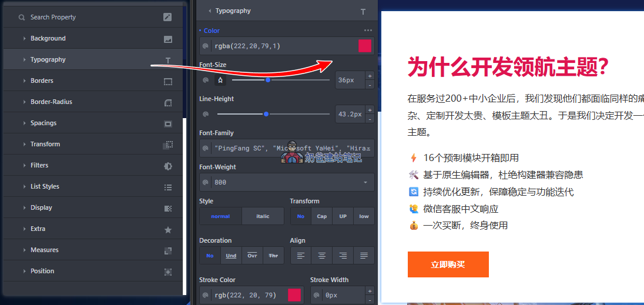Click the Search Property input field
Image resolution: width=644 pixels, height=305 pixels.
click(93, 17)
